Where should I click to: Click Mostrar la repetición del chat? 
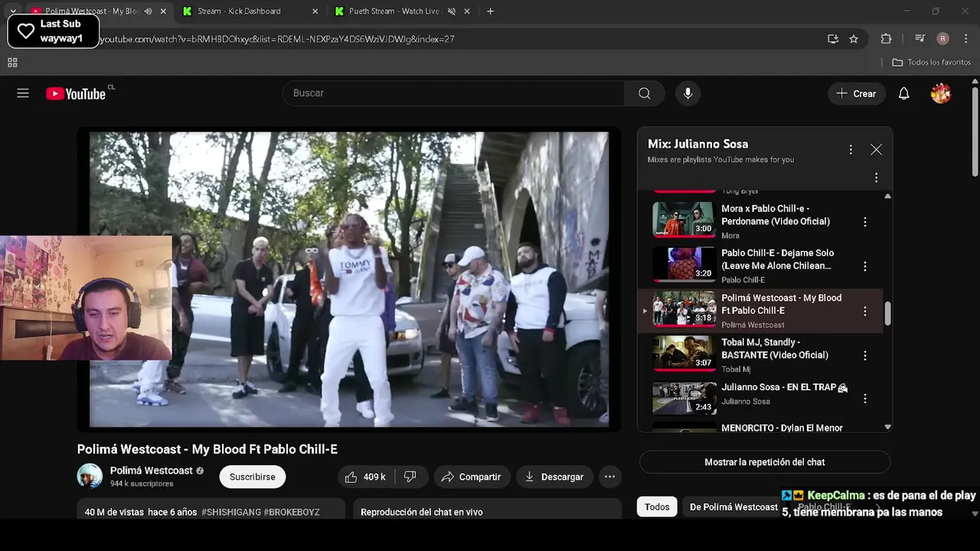coord(765,462)
